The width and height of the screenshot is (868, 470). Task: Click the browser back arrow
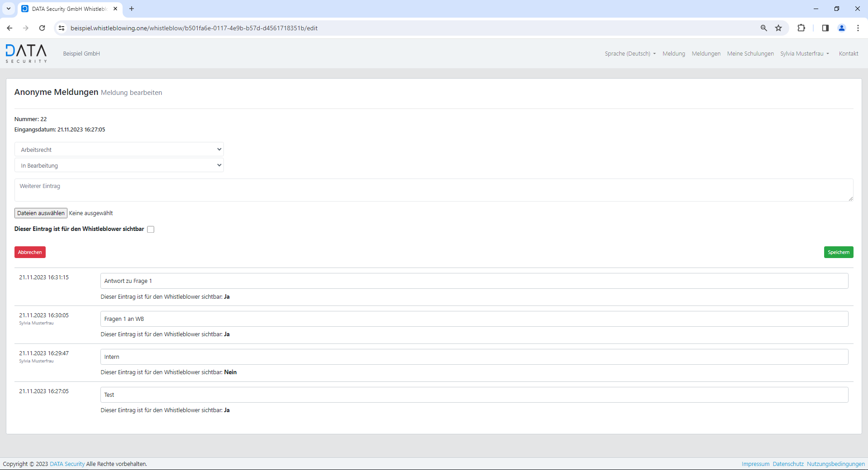click(9, 28)
